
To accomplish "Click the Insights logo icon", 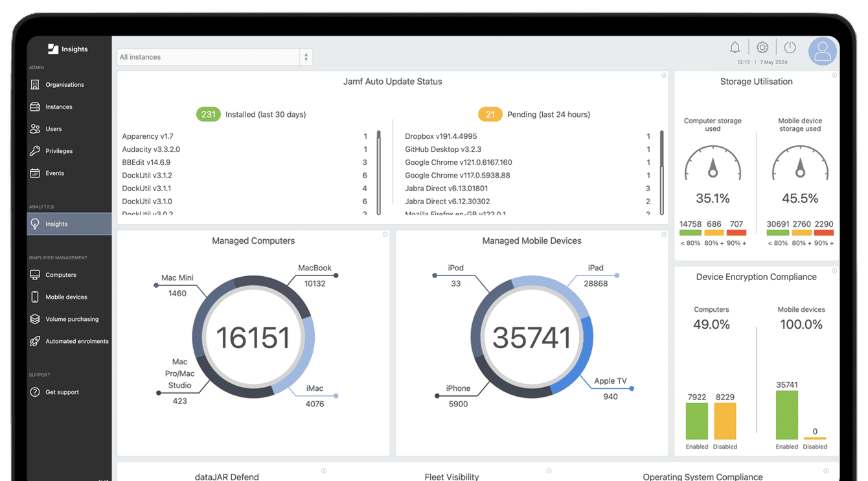I will 53,49.
